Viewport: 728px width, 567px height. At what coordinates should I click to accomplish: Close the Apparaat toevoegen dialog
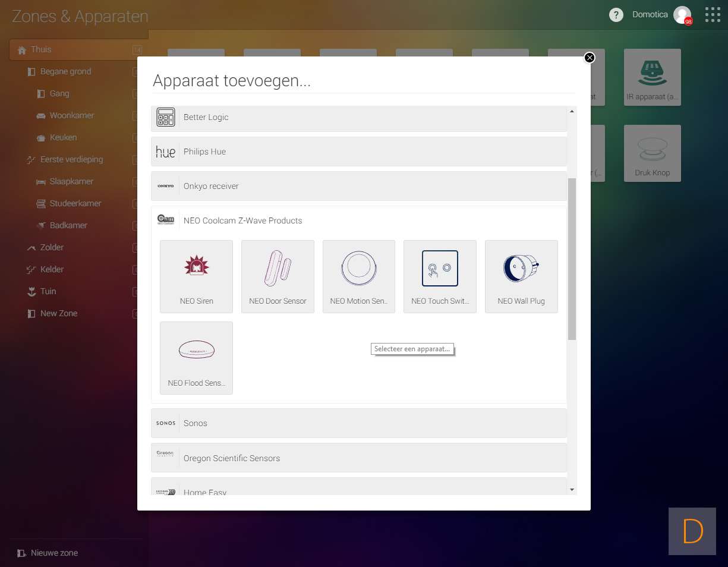click(589, 58)
